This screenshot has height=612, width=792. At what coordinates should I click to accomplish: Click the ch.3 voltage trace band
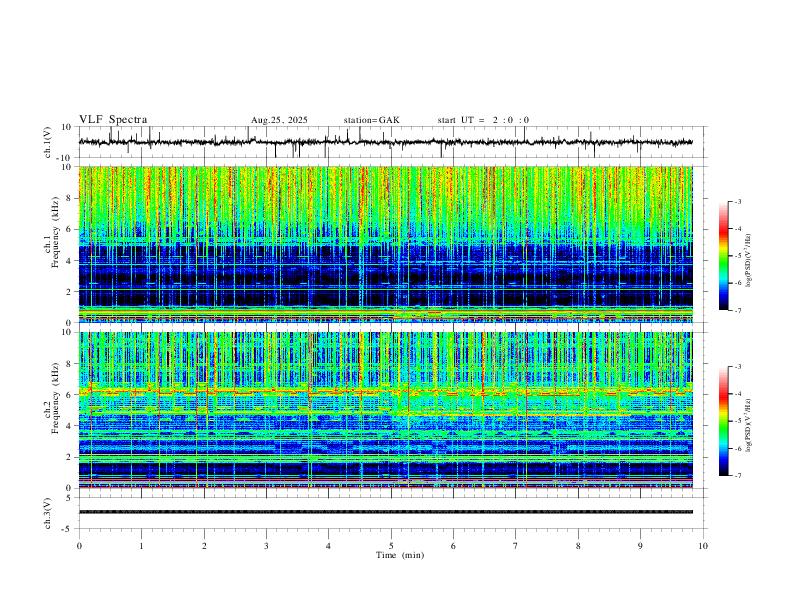(385, 512)
